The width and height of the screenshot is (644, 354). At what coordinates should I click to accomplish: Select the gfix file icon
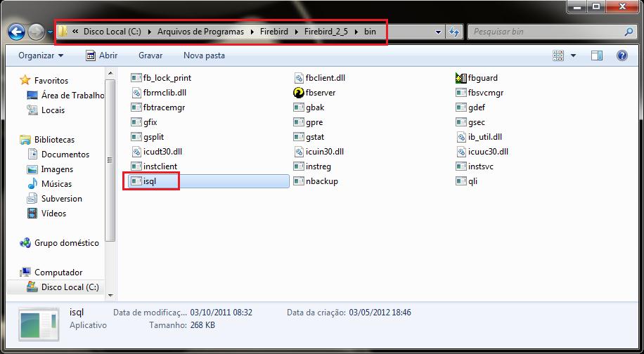click(136, 122)
